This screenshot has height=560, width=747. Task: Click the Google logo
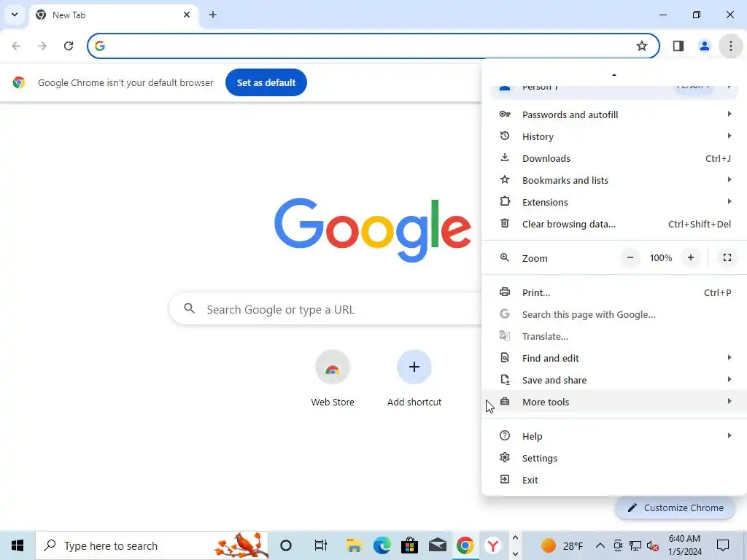[x=373, y=230]
